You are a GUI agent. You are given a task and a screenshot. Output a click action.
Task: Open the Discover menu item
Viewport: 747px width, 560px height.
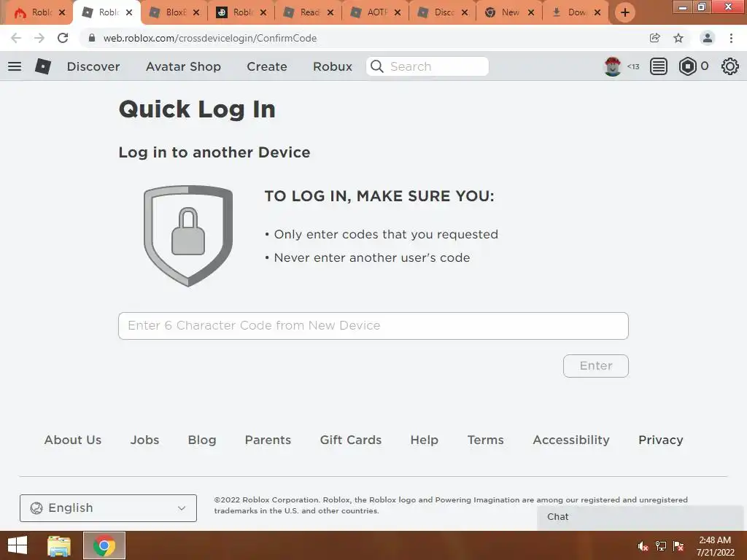pos(93,66)
